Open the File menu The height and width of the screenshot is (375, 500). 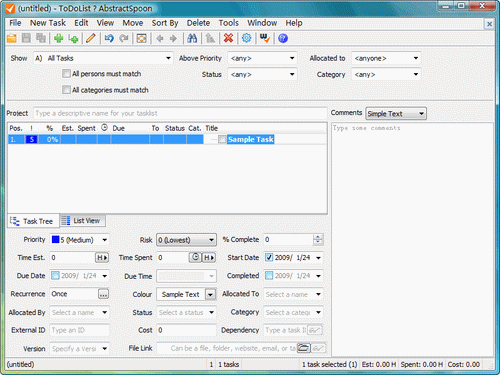click(15, 23)
